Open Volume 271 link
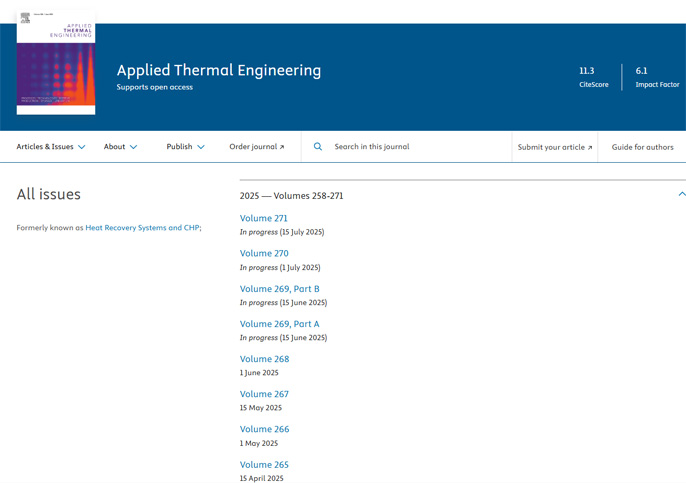This screenshot has width=686, height=483. pyautogui.click(x=263, y=218)
